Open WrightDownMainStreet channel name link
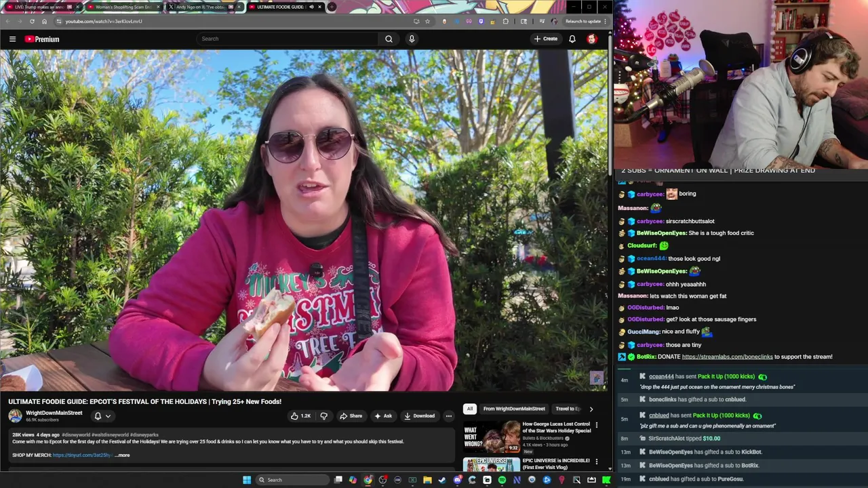The width and height of the screenshot is (868, 488). [x=54, y=413]
